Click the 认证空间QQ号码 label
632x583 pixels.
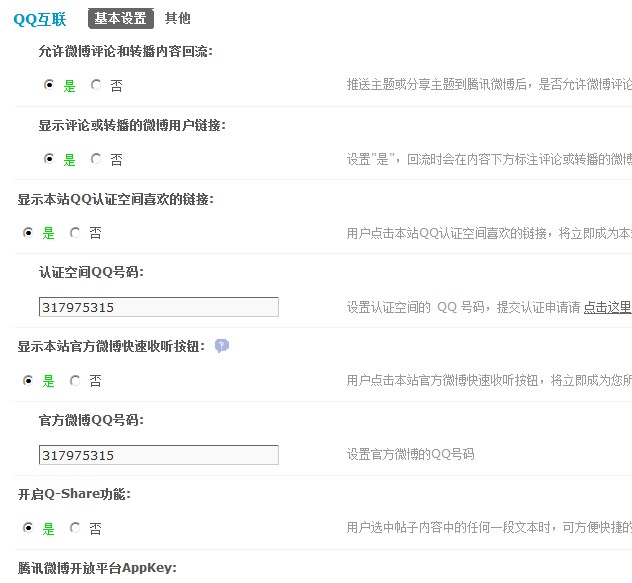(x=91, y=273)
